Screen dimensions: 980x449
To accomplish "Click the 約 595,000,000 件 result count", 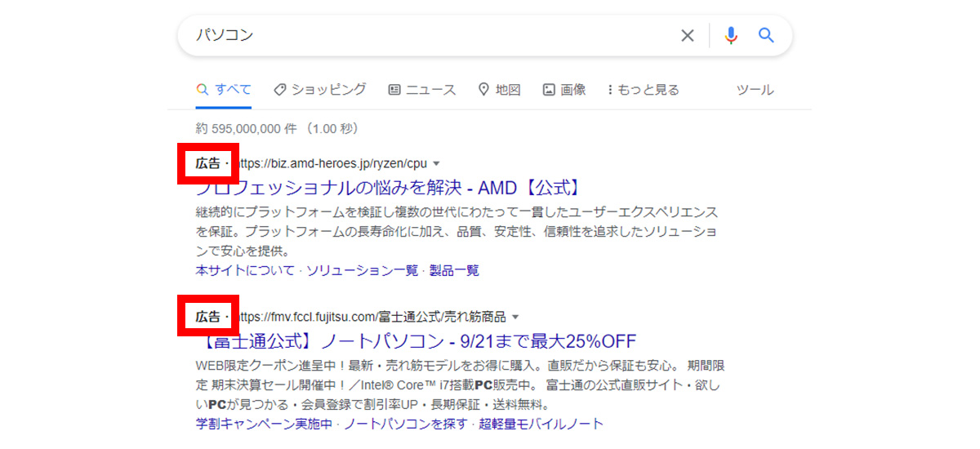I will 277,129.
